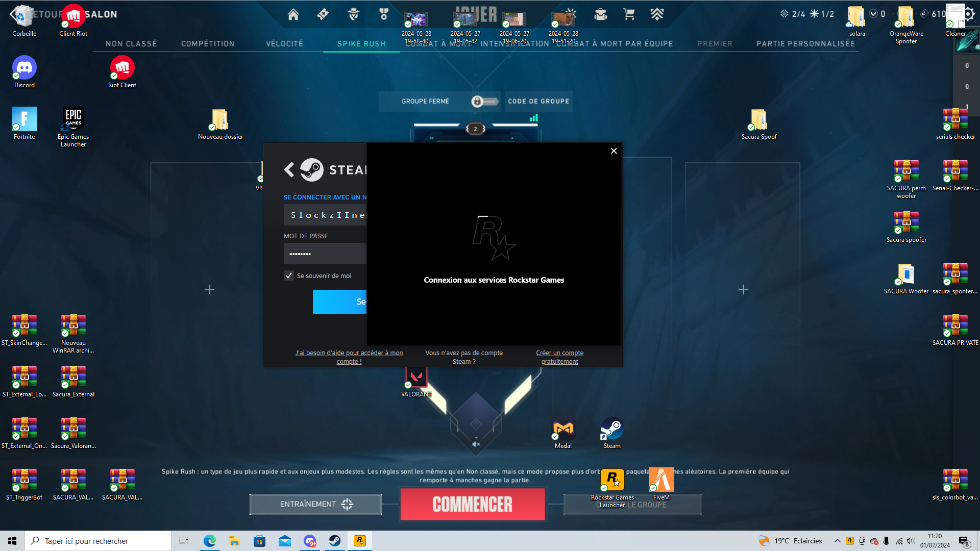Click the blue Steam sign-in button
Screen dimensions: 980x551
point(339,302)
